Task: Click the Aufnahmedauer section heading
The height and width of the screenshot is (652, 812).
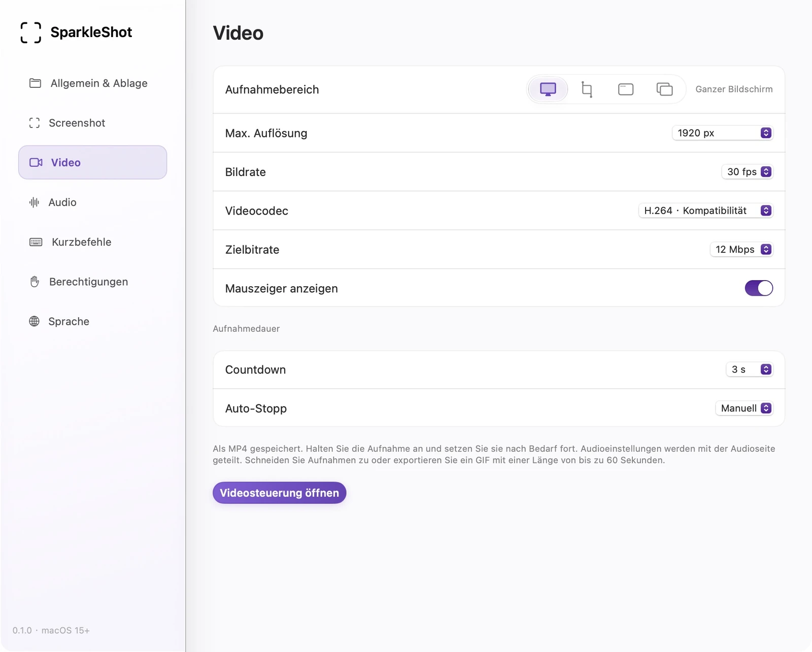Action: point(246,329)
